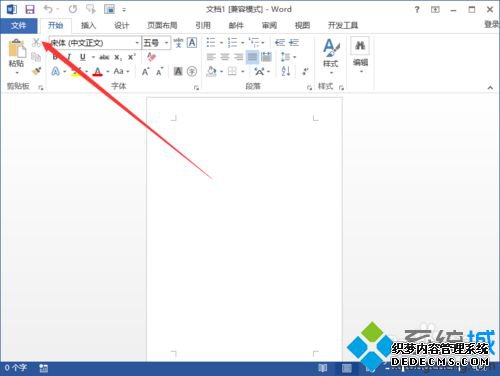
Task: Clear all formatting eraser icon
Action: click(151, 57)
